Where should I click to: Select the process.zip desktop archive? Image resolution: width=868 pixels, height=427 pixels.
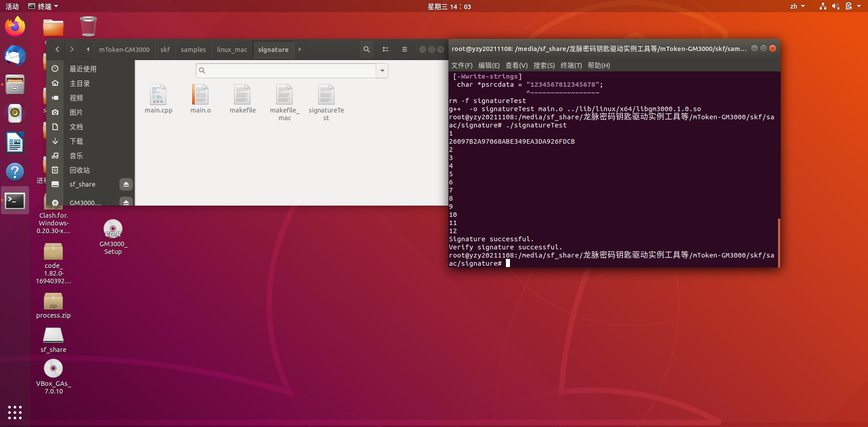[53, 306]
